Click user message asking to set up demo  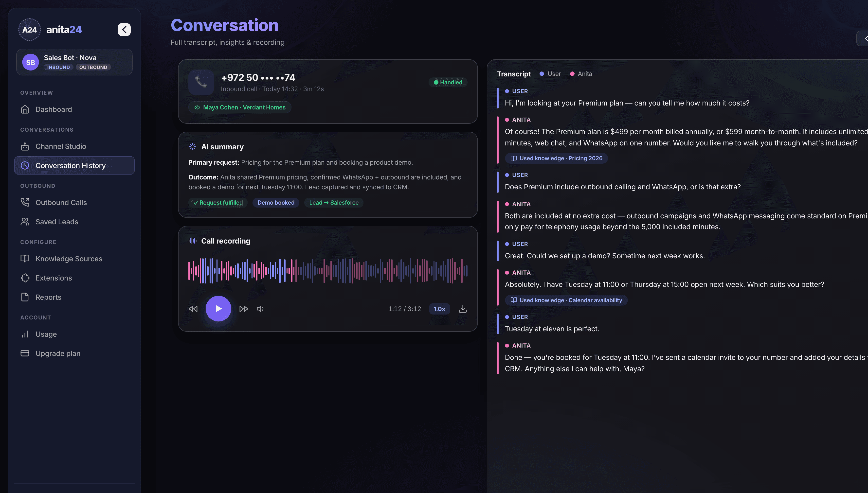point(605,256)
